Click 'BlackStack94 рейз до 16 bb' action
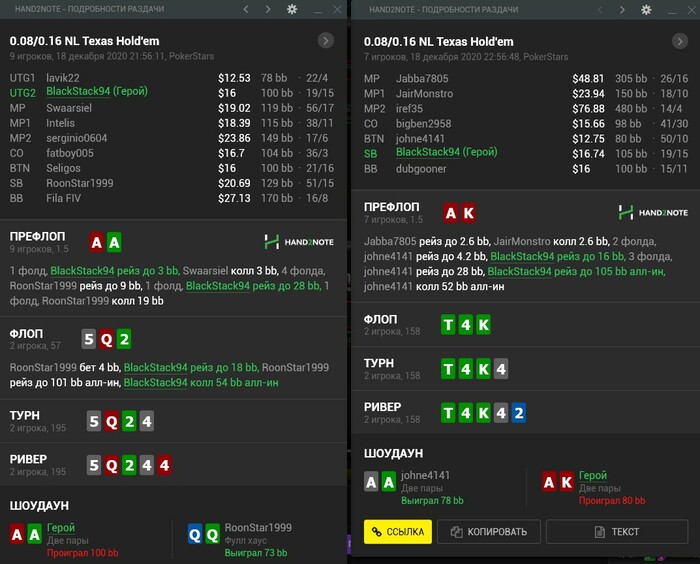The height and width of the screenshot is (564, 700). pos(557,256)
